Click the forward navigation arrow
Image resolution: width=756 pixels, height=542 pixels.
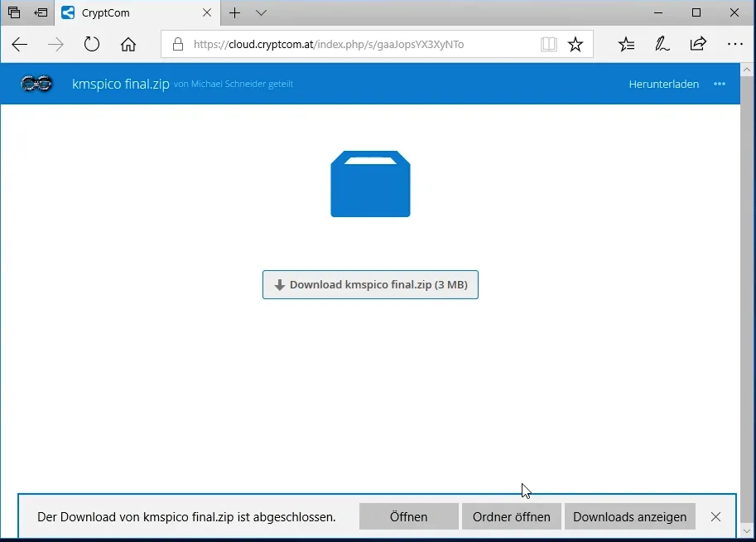click(x=55, y=45)
